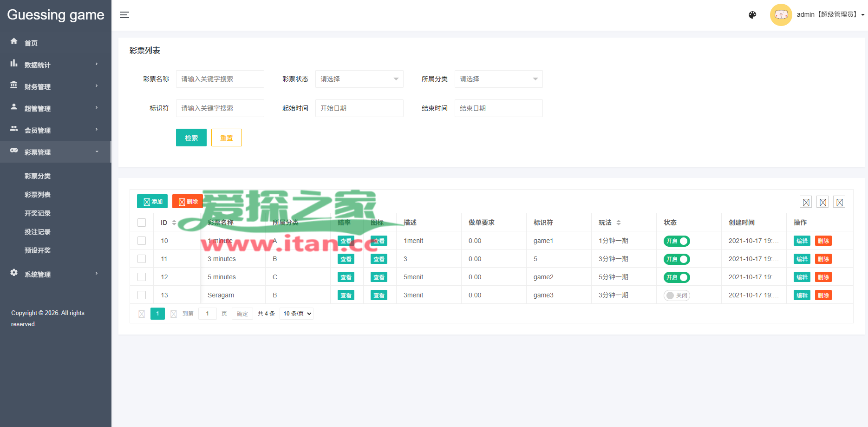Image resolution: width=868 pixels, height=427 pixels.
Task: Open the theme palette icon
Action: pyautogui.click(x=752, y=15)
